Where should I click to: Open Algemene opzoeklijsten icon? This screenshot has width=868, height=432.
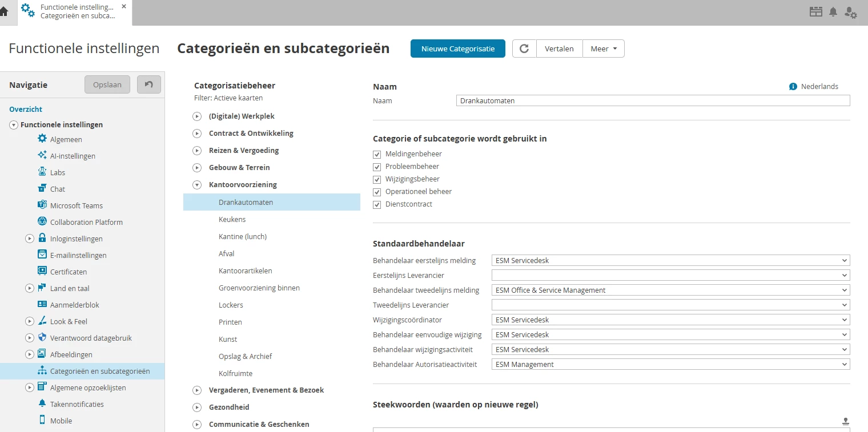[x=42, y=387]
